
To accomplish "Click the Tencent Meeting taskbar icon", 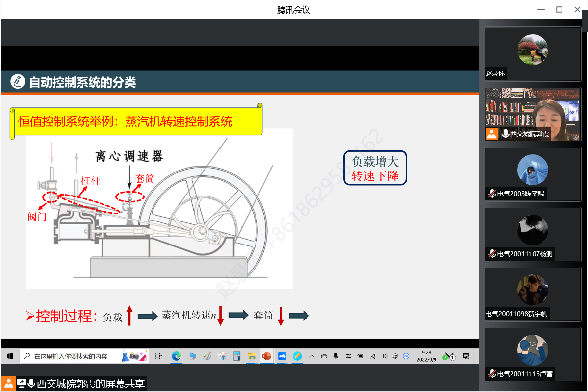I will [282, 356].
